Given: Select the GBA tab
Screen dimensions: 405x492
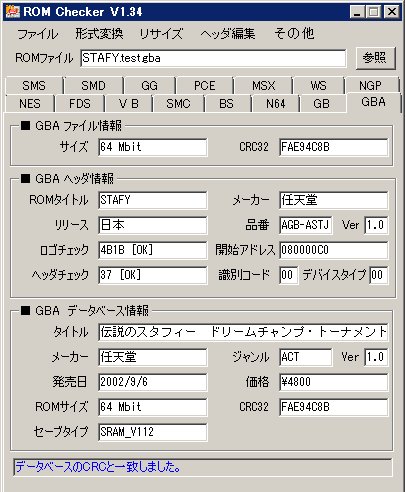Looking at the screenshot, I should pyautogui.click(x=373, y=102).
